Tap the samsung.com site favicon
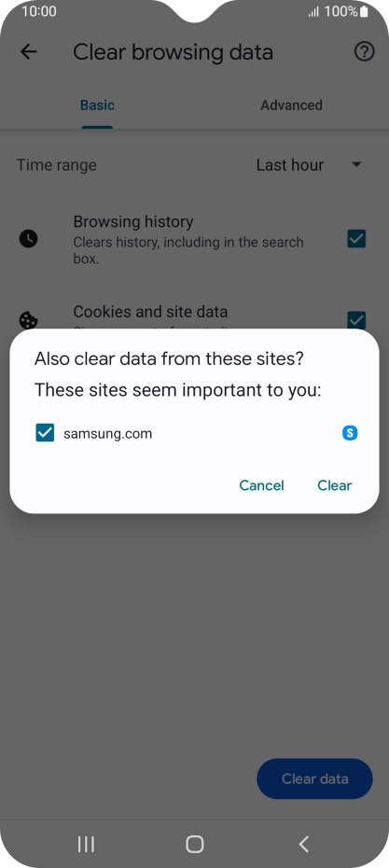389x868 pixels. 350,433
